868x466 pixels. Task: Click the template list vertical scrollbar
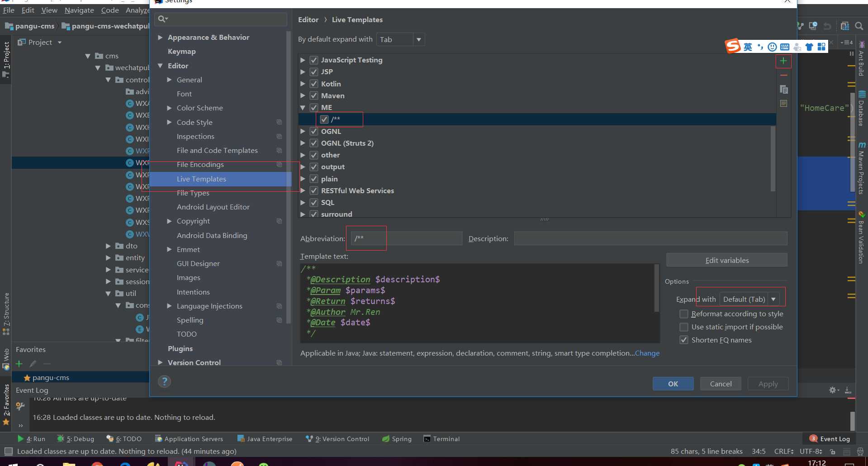773,158
